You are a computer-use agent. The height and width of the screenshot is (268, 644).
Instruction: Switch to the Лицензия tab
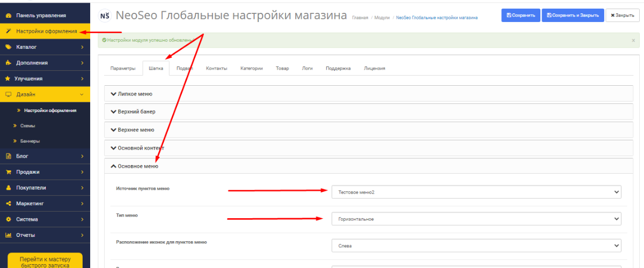374,68
